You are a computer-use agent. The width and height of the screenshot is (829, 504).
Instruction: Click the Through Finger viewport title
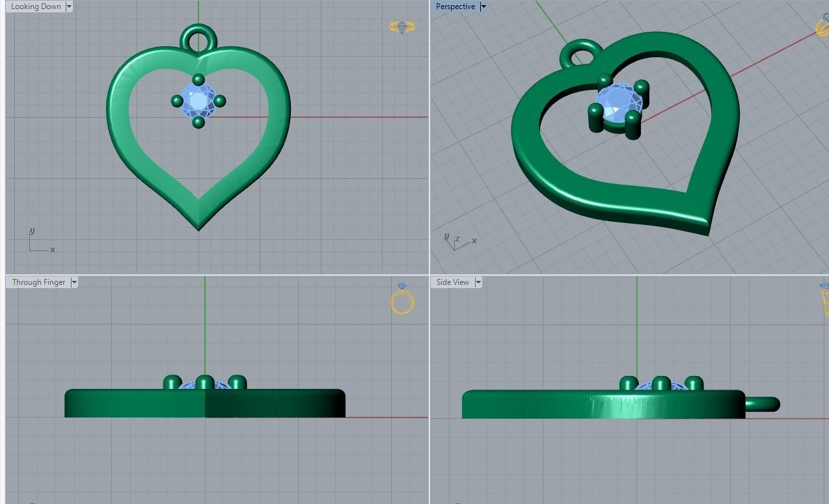pos(38,282)
